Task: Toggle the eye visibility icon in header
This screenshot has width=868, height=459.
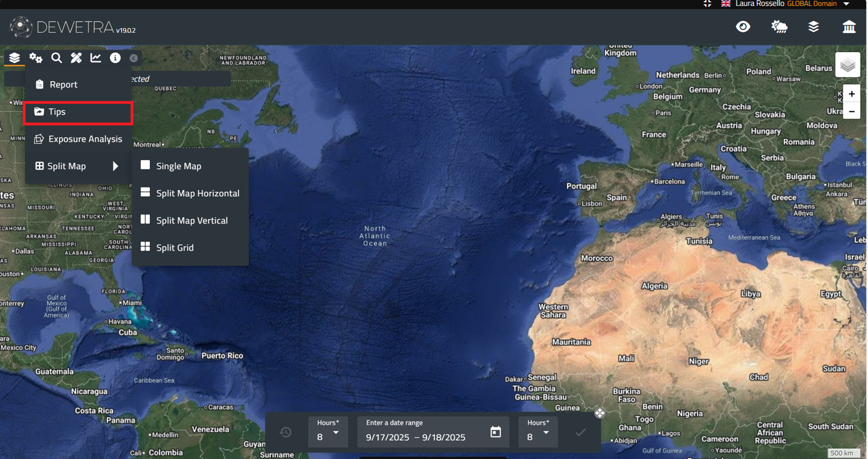Action: (743, 27)
